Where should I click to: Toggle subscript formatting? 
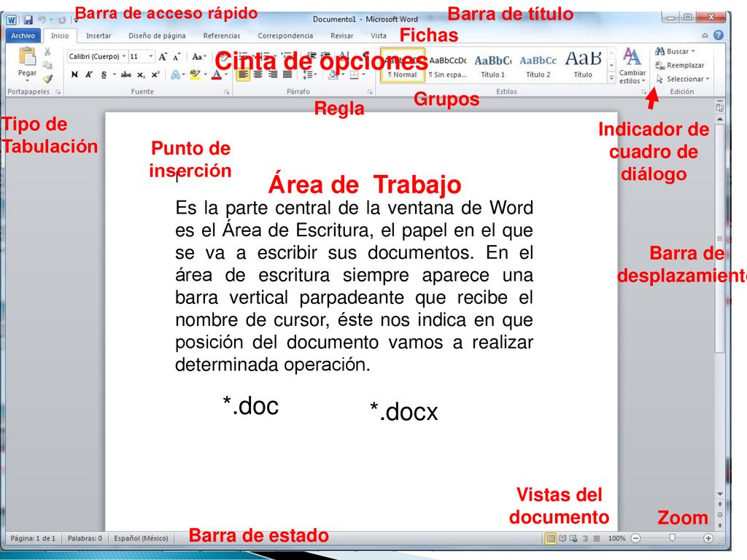click(x=141, y=75)
